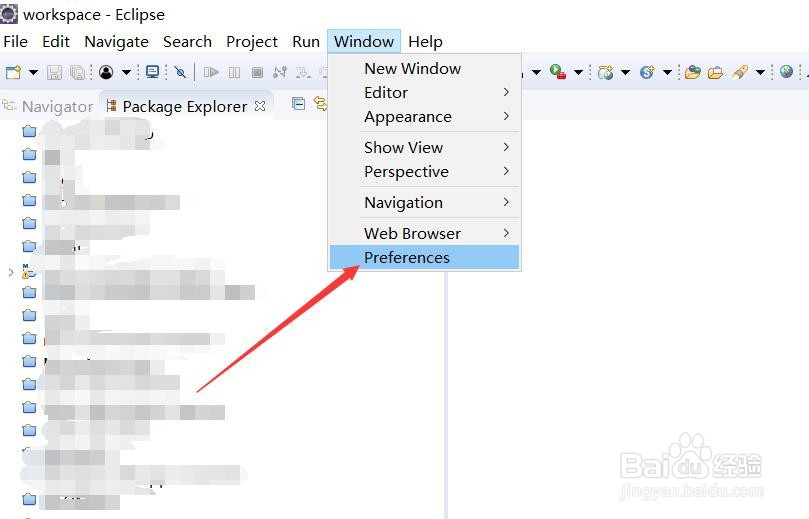Open the dropdown next to the Search flashlight icon

760,72
